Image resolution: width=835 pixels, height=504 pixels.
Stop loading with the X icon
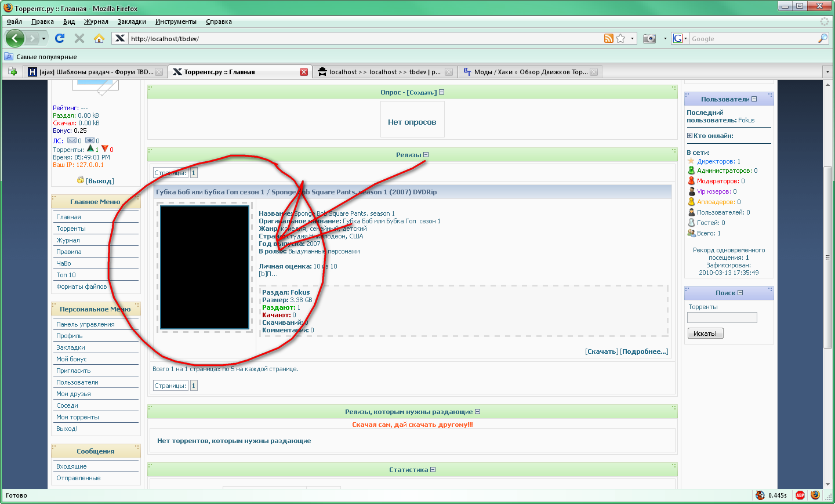(x=79, y=38)
